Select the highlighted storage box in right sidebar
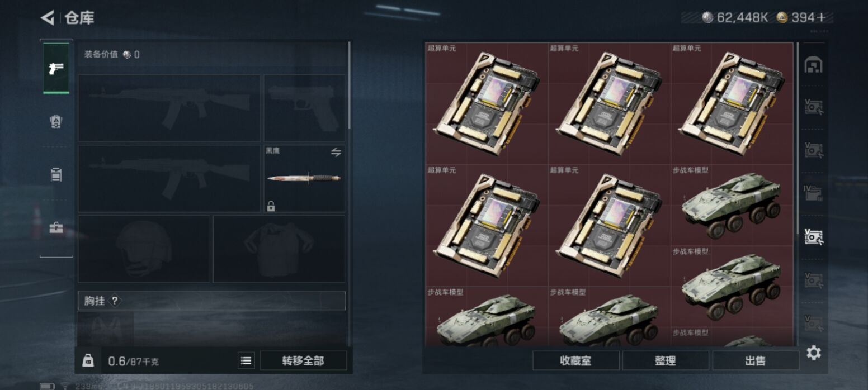The image size is (868, 390). (x=814, y=236)
